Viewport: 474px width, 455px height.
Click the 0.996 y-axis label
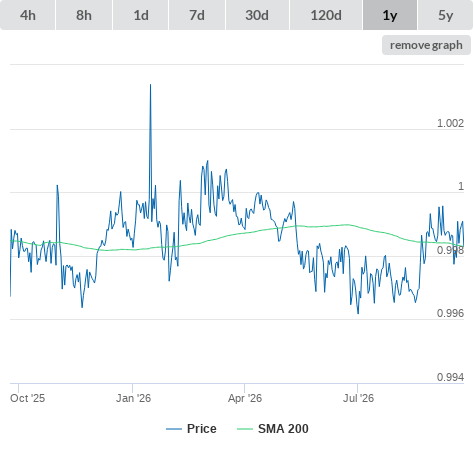(450, 313)
